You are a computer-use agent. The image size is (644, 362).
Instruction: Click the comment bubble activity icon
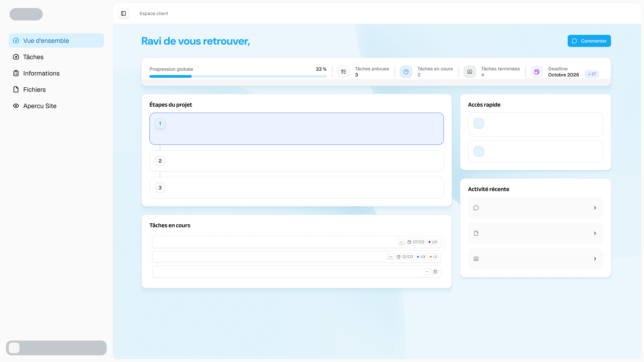[476, 208]
